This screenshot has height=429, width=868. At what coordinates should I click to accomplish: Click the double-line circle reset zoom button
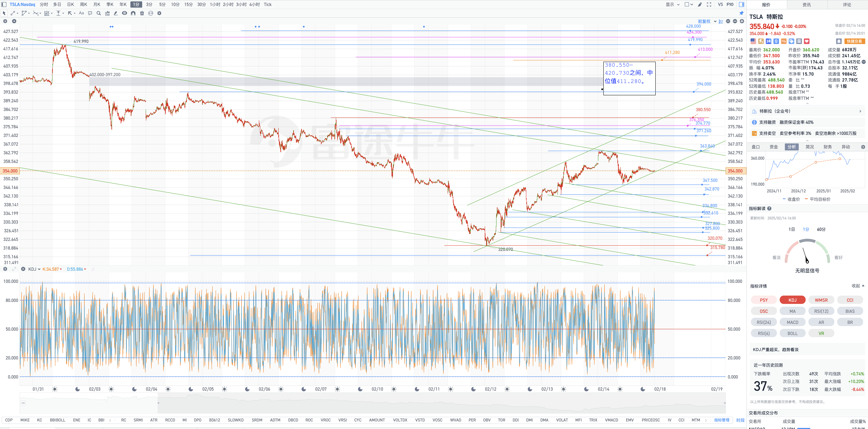click(728, 21)
